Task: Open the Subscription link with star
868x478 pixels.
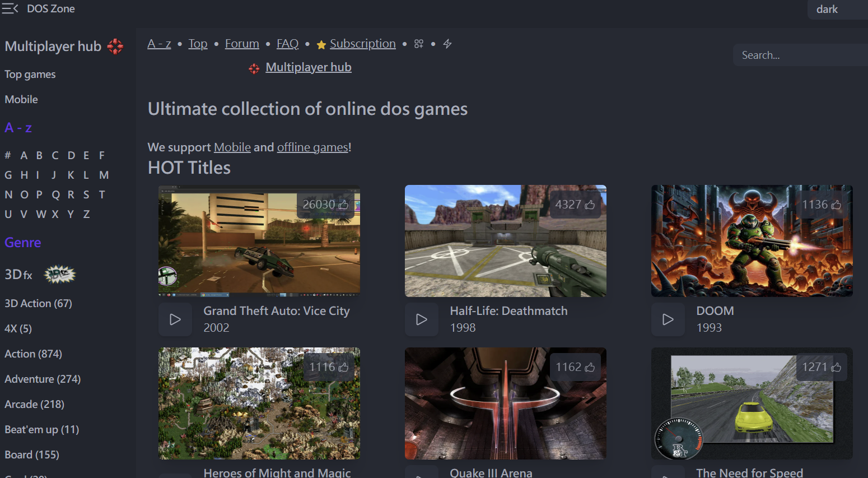Action: point(362,44)
